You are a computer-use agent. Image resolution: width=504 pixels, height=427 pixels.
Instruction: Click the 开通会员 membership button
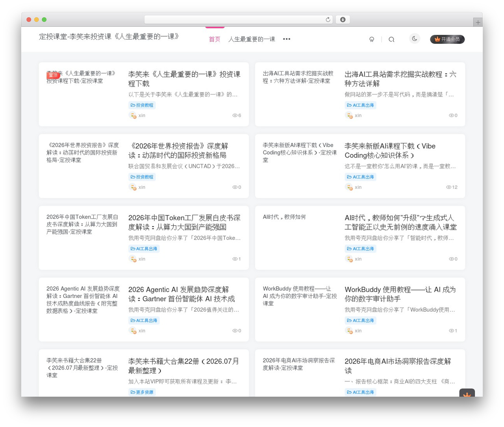pyautogui.click(x=447, y=39)
